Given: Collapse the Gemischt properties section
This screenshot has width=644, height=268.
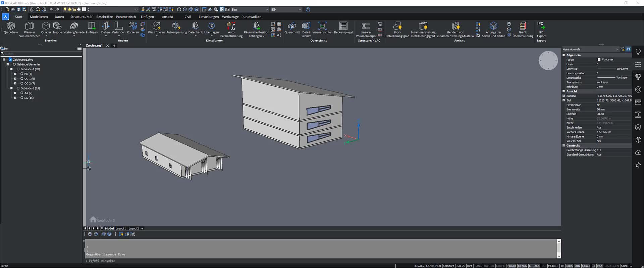Looking at the screenshot, I should [564, 145].
